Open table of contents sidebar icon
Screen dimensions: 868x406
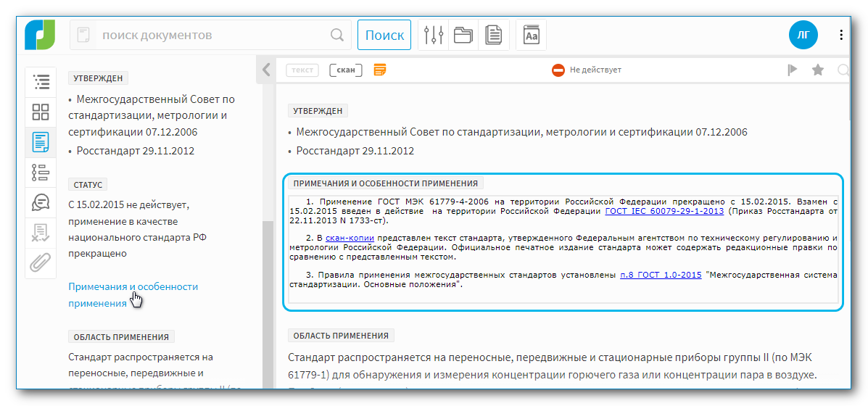(x=41, y=82)
